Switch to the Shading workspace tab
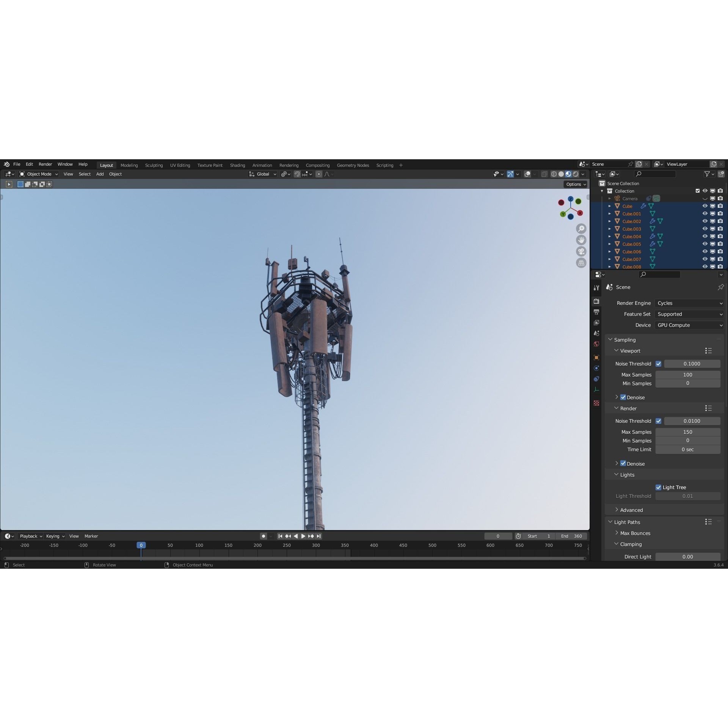The height and width of the screenshot is (728, 728). [x=237, y=165]
